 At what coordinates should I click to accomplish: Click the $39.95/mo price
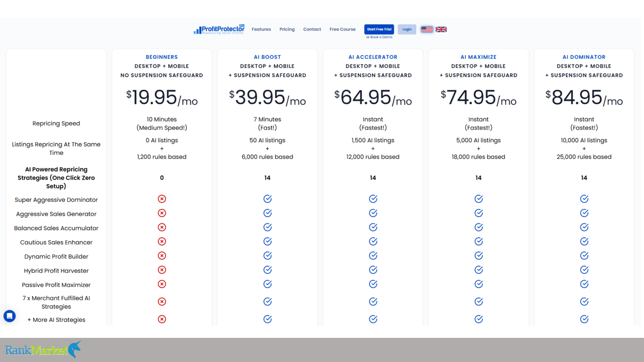pyautogui.click(x=267, y=98)
